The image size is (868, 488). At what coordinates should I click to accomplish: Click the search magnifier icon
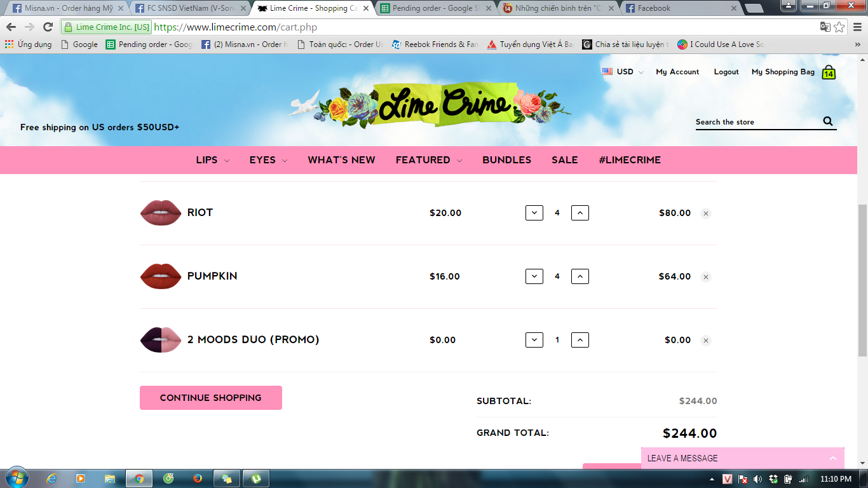click(x=828, y=121)
